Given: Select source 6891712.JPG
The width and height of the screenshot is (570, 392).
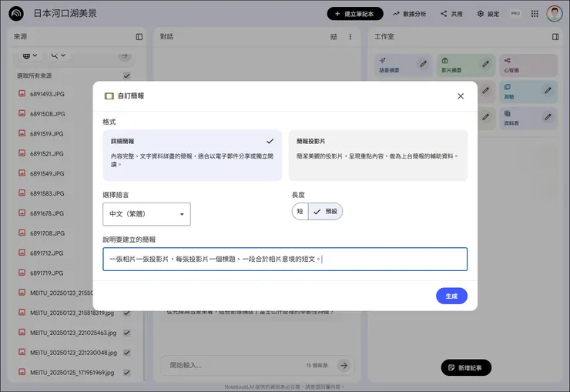Looking at the screenshot, I should [x=46, y=253].
